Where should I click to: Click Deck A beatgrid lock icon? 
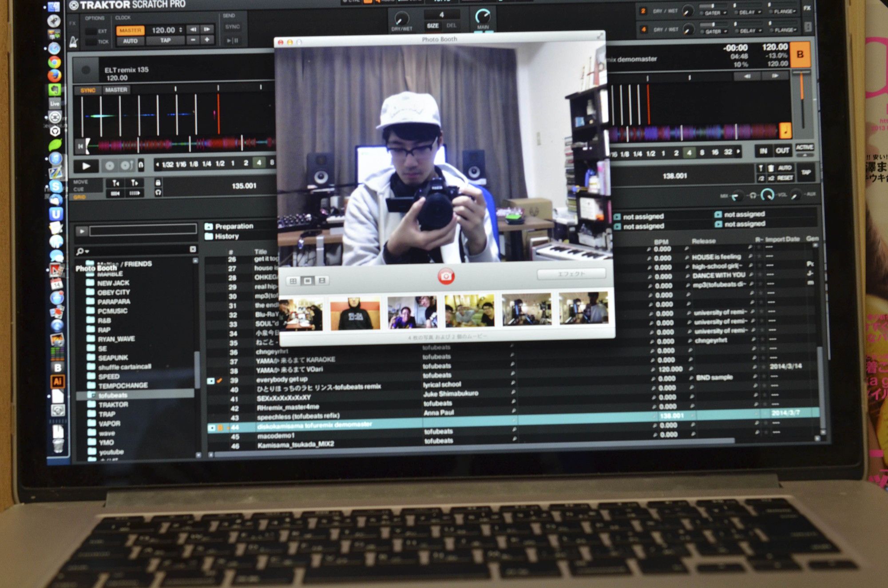pos(158,182)
